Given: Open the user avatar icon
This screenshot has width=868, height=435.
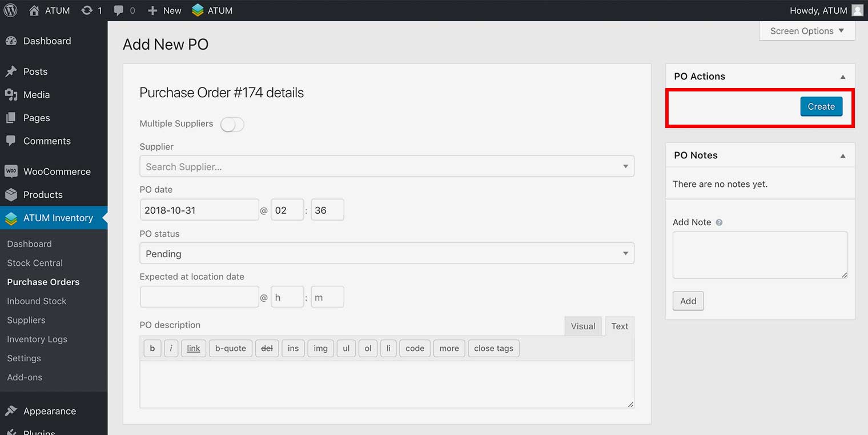Looking at the screenshot, I should click(857, 10).
